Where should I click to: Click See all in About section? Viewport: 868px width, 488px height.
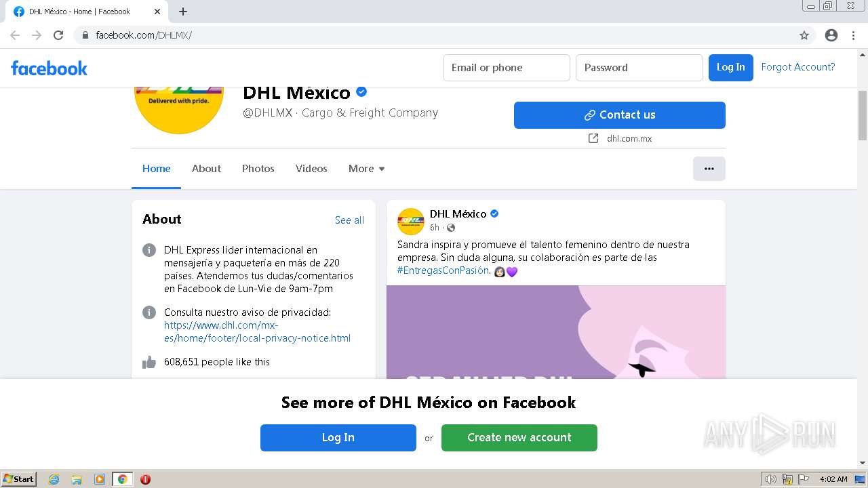(349, 220)
